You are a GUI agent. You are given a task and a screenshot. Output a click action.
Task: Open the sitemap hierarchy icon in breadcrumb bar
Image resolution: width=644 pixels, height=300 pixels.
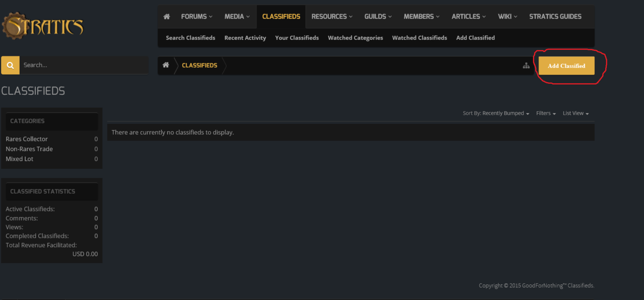[x=526, y=65]
